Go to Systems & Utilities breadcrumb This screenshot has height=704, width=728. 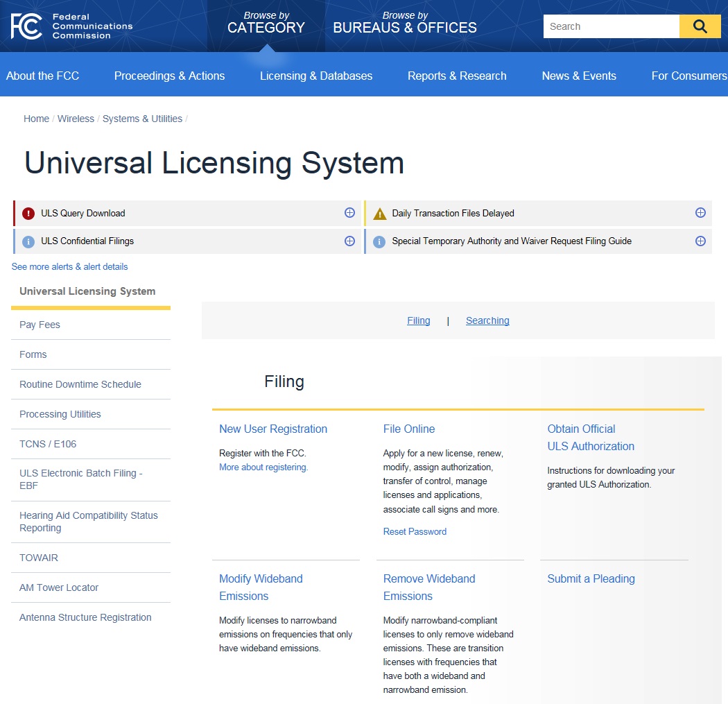pos(142,119)
